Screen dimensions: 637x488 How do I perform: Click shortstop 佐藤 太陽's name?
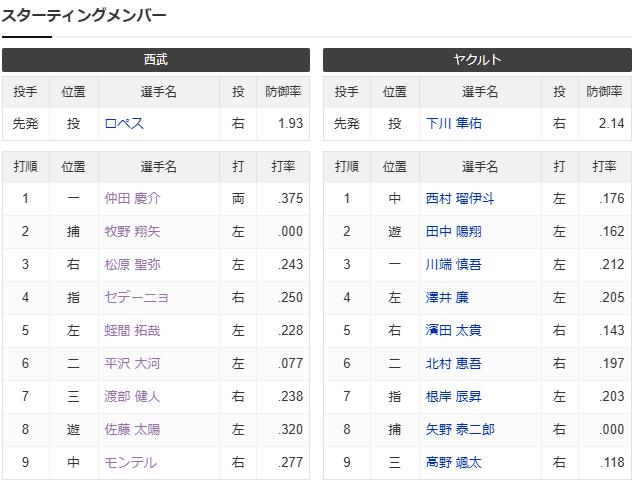click(x=132, y=429)
